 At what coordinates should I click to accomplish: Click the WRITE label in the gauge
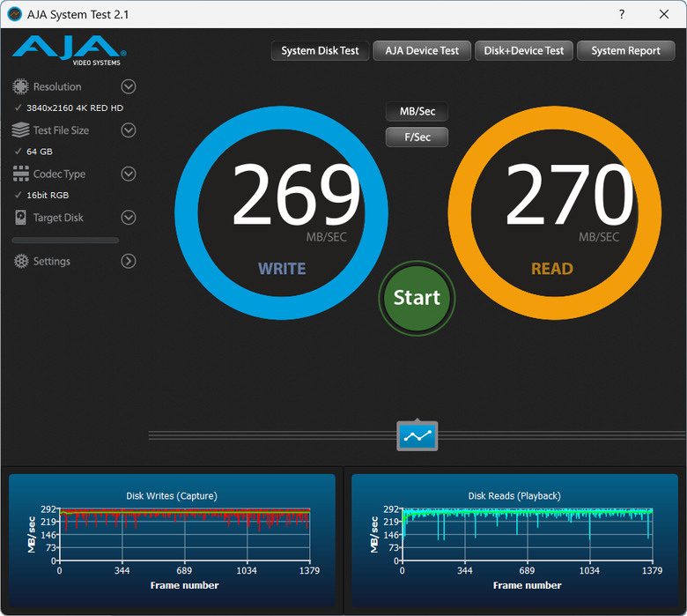(282, 269)
